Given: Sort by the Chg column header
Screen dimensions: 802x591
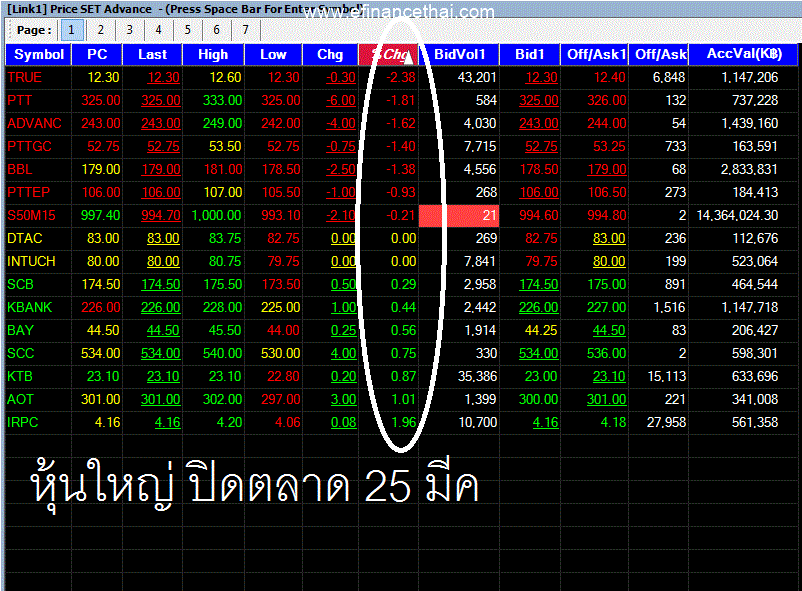Looking at the screenshot, I should [x=330, y=55].
